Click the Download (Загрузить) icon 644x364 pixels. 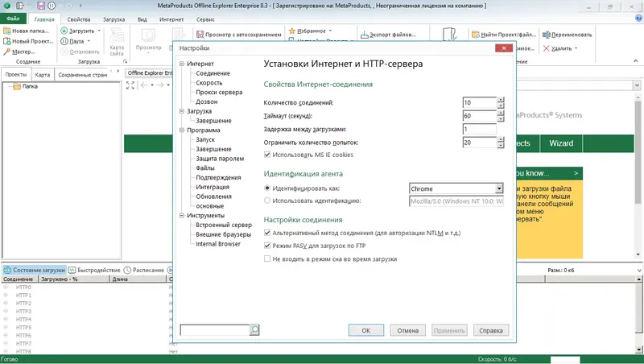[64, 31]
